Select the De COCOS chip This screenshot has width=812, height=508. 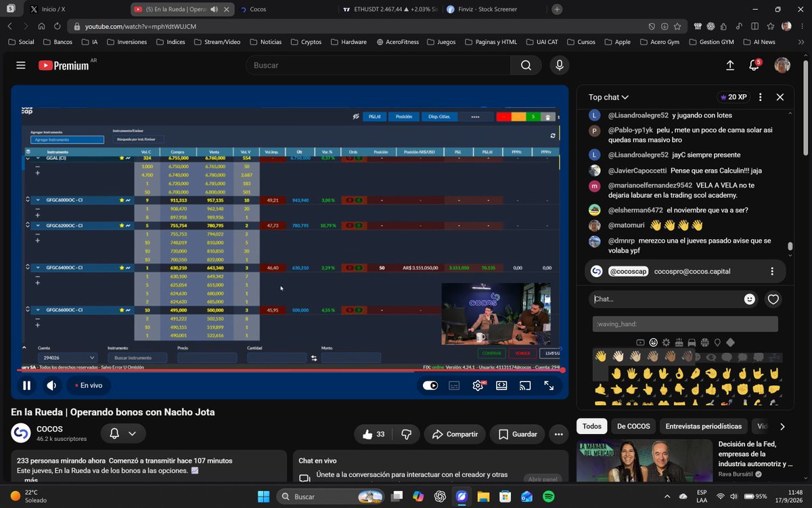633,427
